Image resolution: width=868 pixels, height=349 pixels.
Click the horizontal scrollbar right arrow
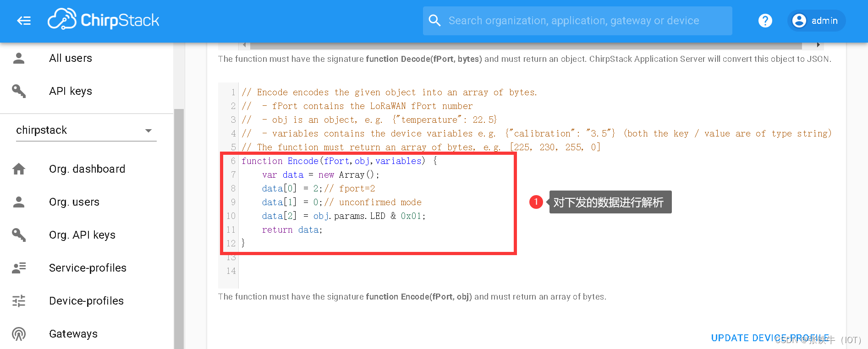pos(818,45)
